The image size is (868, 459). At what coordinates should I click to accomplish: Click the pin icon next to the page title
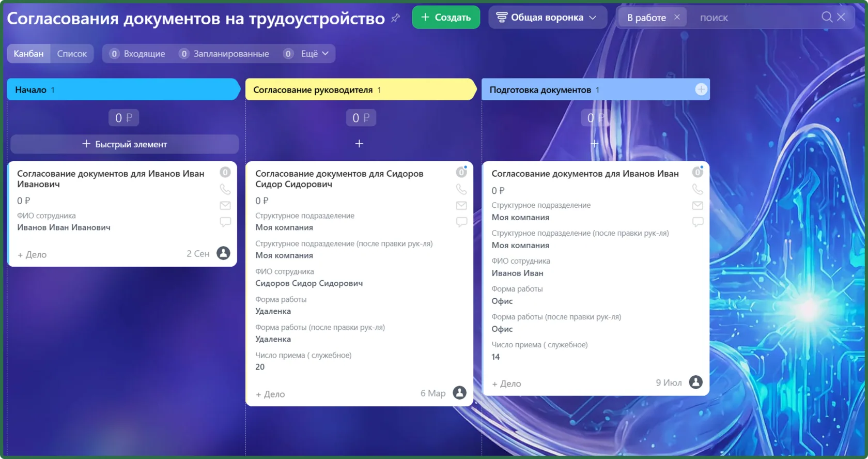coord(395,18)
